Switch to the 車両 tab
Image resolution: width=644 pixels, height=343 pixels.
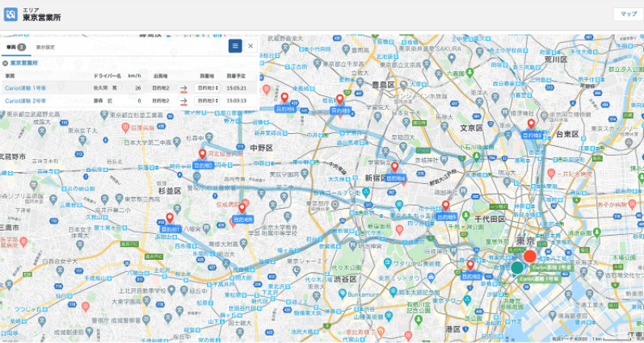click(x=15, y=47)
